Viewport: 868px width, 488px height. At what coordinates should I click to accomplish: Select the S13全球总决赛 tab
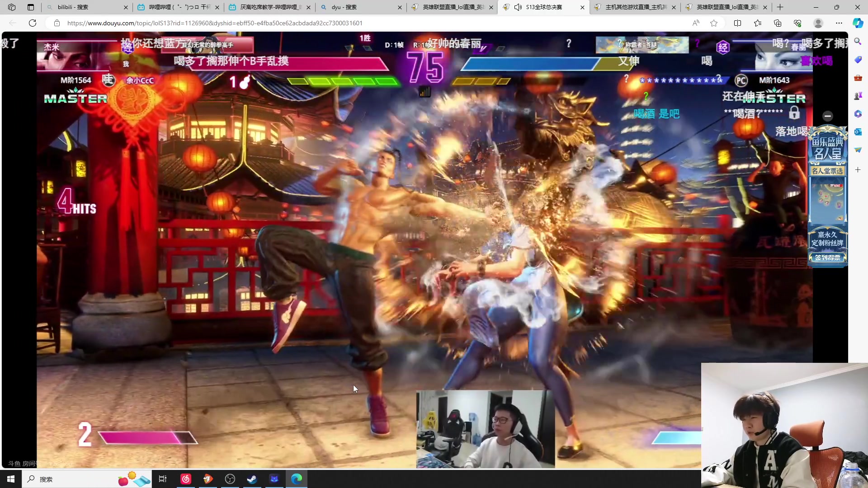pyautogui.click(x=544, y=7)
